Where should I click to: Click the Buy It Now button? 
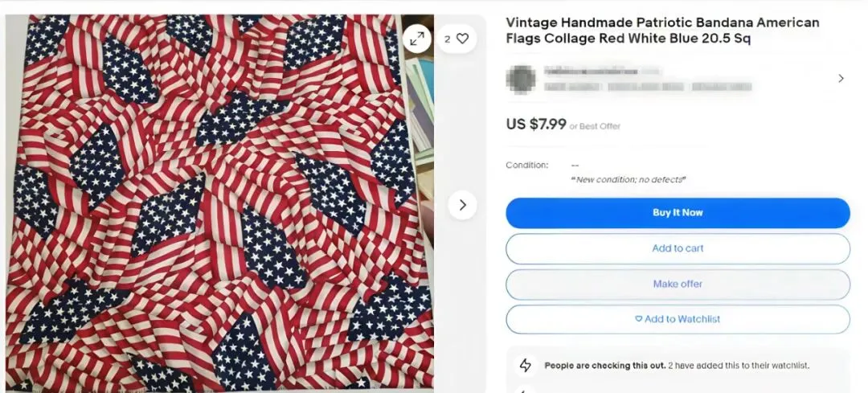[x=678, y=213]
